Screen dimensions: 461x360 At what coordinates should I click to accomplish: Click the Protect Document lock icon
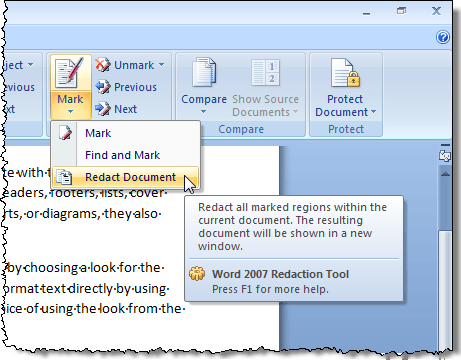346,73
